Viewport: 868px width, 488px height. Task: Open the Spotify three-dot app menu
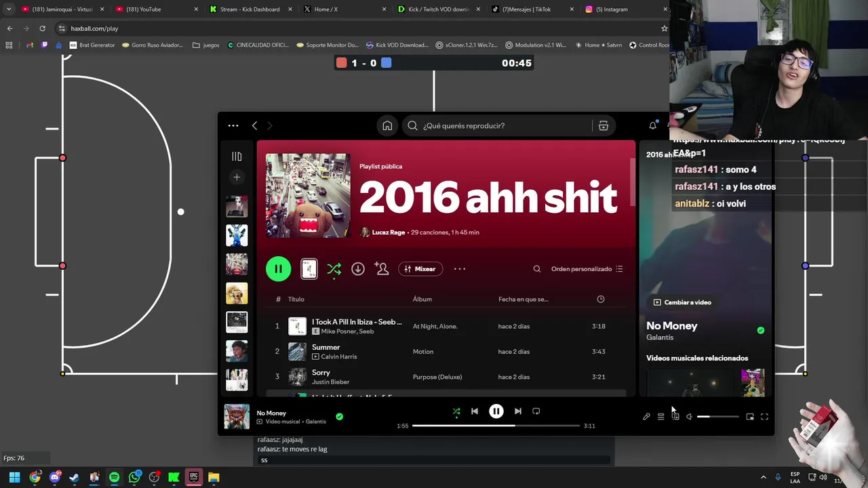tap(233, 125)
